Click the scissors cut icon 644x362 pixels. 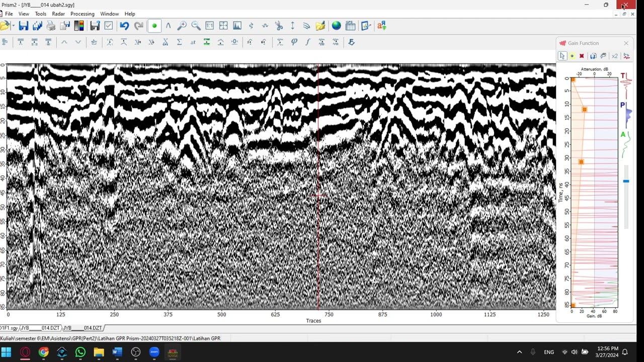279,26
